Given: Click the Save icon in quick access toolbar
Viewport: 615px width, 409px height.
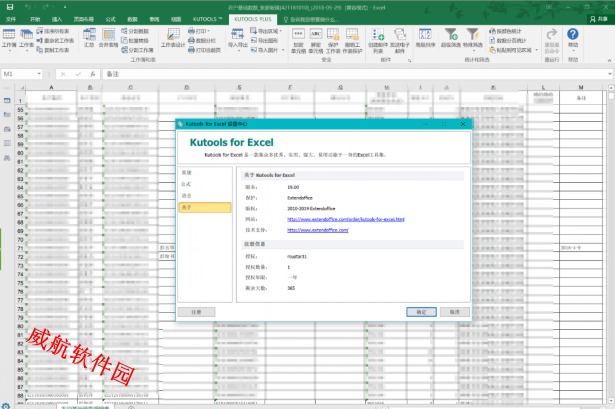Looking at the screenshot, I should click(x=10, y=7).
